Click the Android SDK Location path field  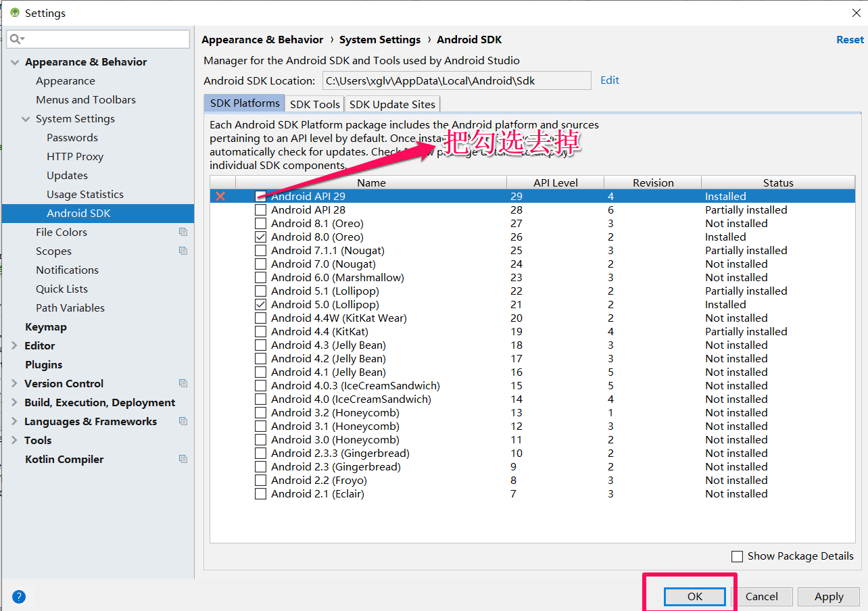click(456, 80)
